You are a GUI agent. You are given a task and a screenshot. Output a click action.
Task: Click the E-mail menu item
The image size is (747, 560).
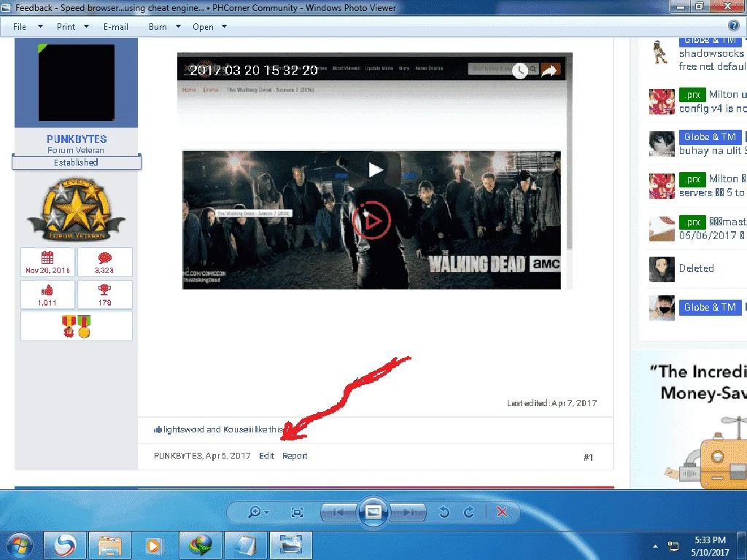[x=116, y=27]
